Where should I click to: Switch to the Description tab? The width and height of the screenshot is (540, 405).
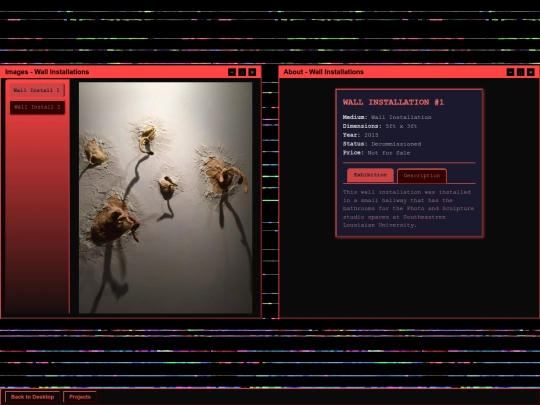point(422,176)
